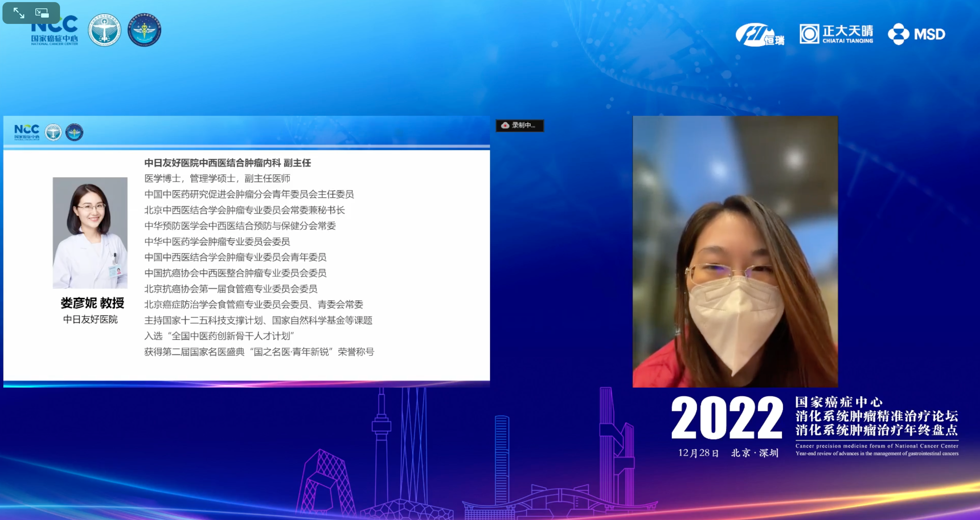Click the slide line 医学博士，管理学硕士，副主任医师

[x=217, y=178]
